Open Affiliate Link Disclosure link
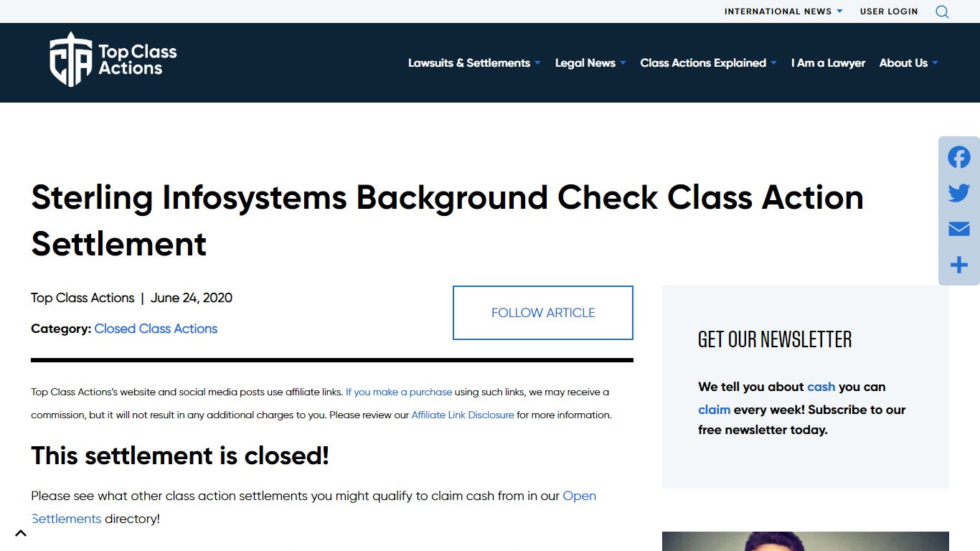 click(x=463, y=415)
